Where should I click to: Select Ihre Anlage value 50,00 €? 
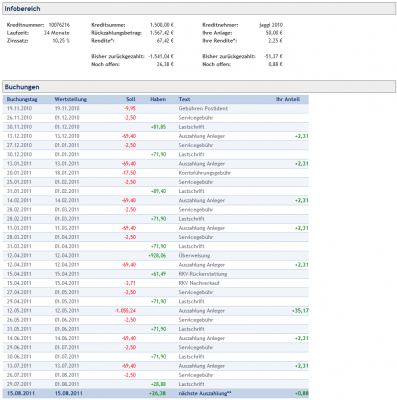[x=274, y=33]
